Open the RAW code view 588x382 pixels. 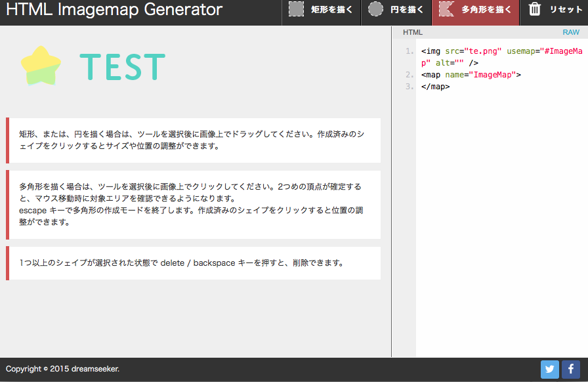571,32
